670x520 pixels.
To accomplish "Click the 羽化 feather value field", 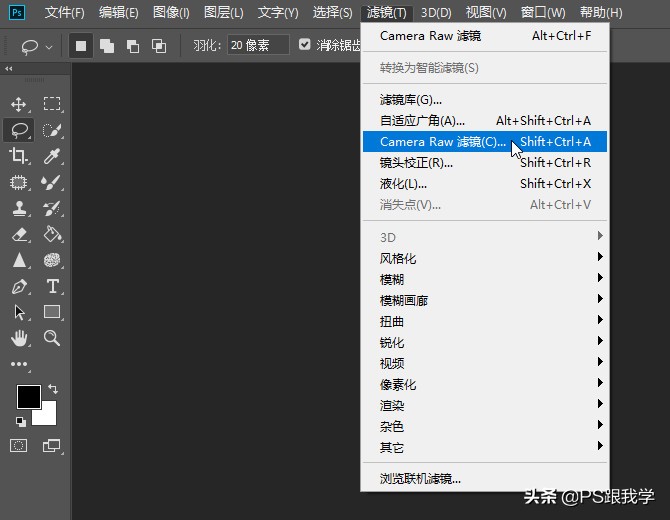I will [258, 45].
